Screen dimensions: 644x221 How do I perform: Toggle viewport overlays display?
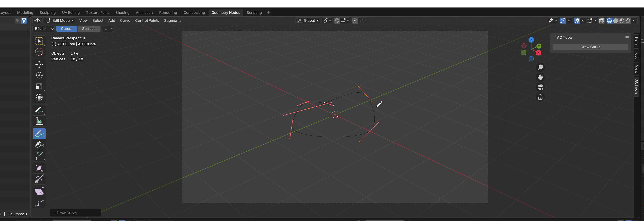(x=577, y=21)
